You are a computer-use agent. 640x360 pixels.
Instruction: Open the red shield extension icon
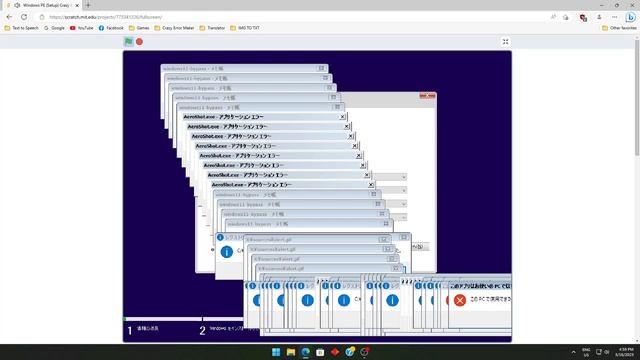583,18
